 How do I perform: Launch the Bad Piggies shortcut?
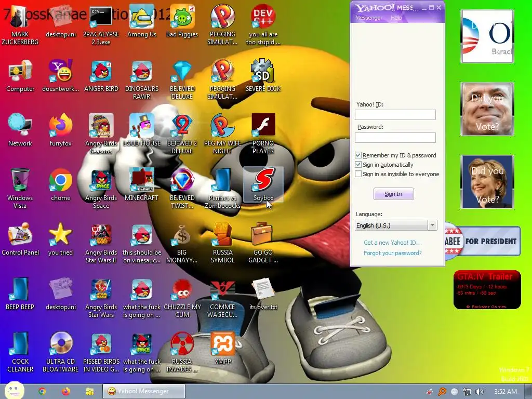(182, 21)
